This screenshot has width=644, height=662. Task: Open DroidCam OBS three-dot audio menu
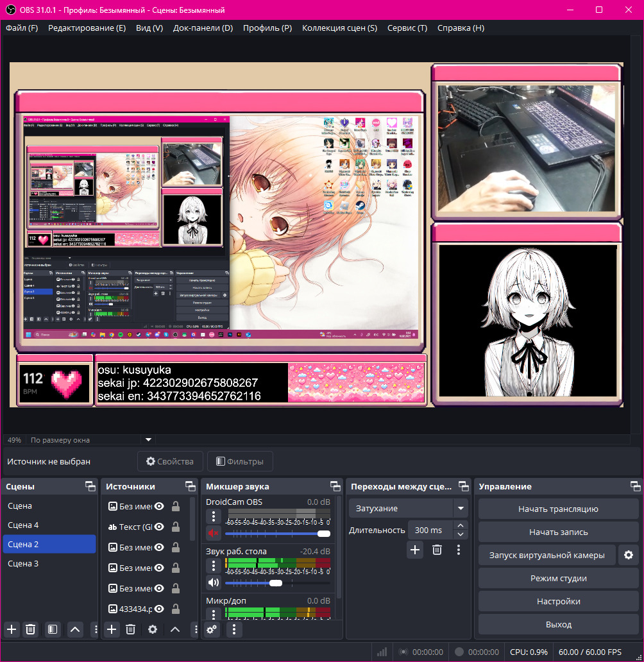point(214,516)
